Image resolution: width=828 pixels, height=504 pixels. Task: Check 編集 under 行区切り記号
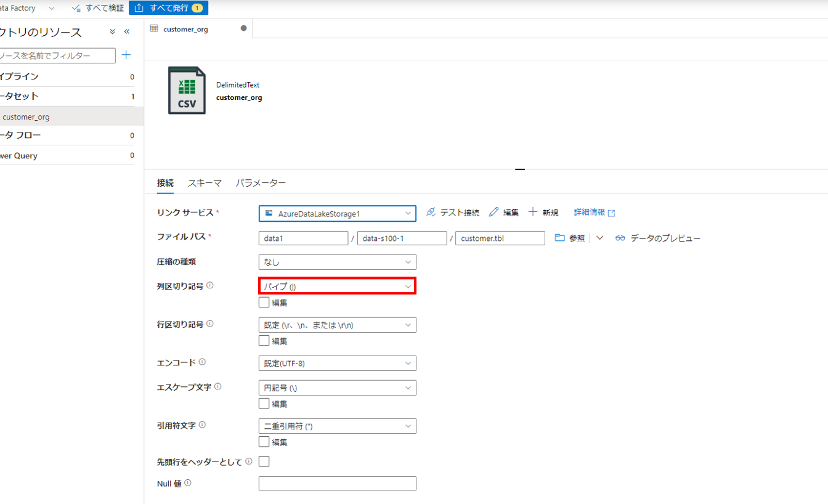pyautogui.click(x=264, y=341)
